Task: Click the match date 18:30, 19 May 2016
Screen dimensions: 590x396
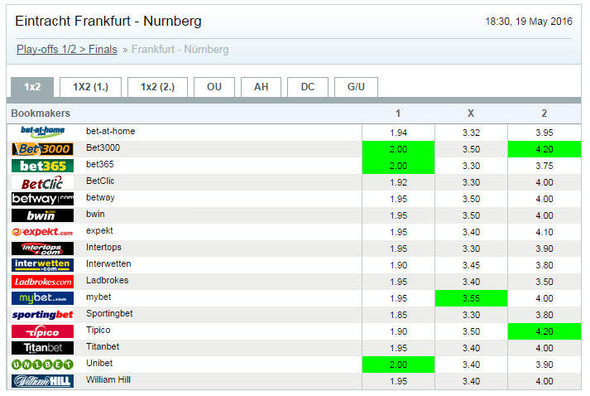Action: pos(529,21)
